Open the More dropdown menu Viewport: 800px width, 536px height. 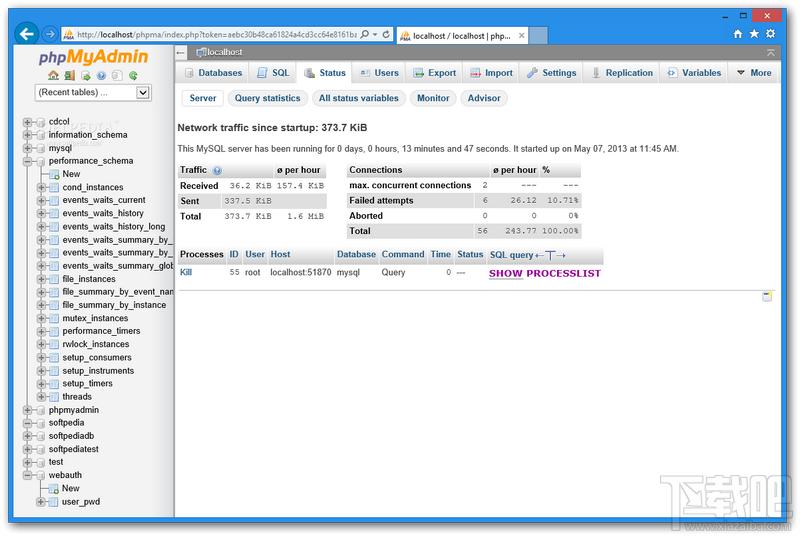pyautogui.click(x=754, y=73)
